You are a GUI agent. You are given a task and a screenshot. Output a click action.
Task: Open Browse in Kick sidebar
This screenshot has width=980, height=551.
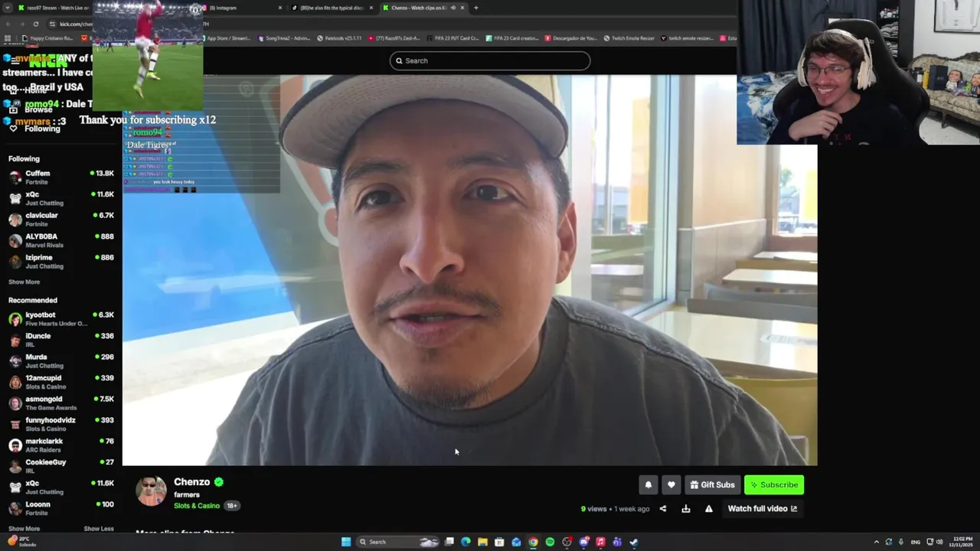click(32, 109)
